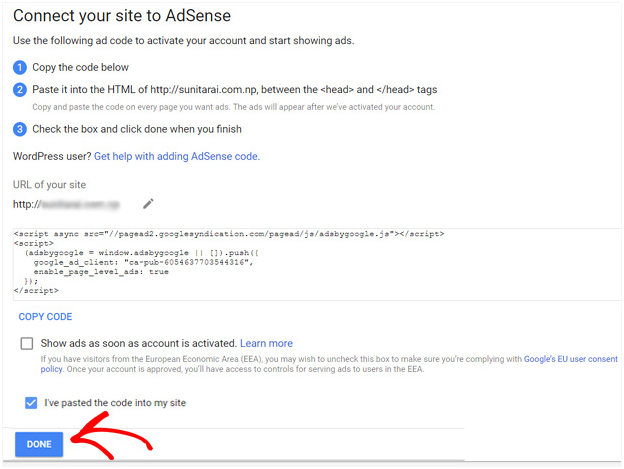Click the 'enable_page_level_ads: true' code line

coord(101,272)
